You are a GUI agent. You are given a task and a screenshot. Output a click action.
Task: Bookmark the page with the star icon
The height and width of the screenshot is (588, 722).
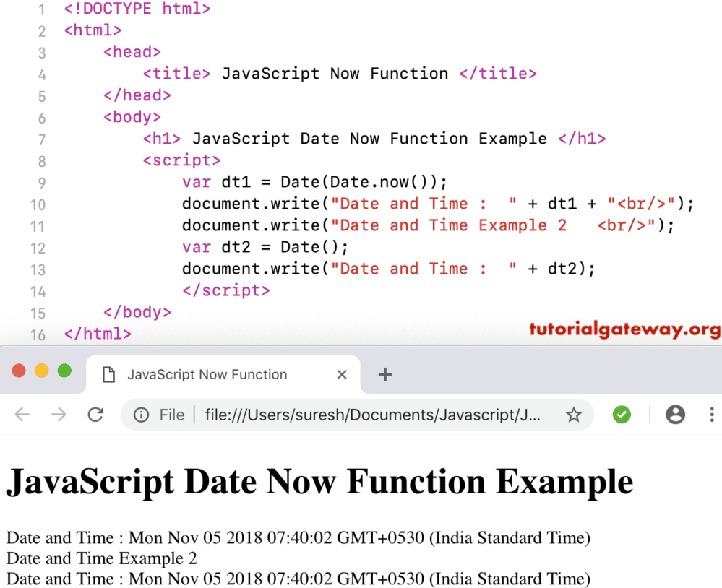point(573,415)
